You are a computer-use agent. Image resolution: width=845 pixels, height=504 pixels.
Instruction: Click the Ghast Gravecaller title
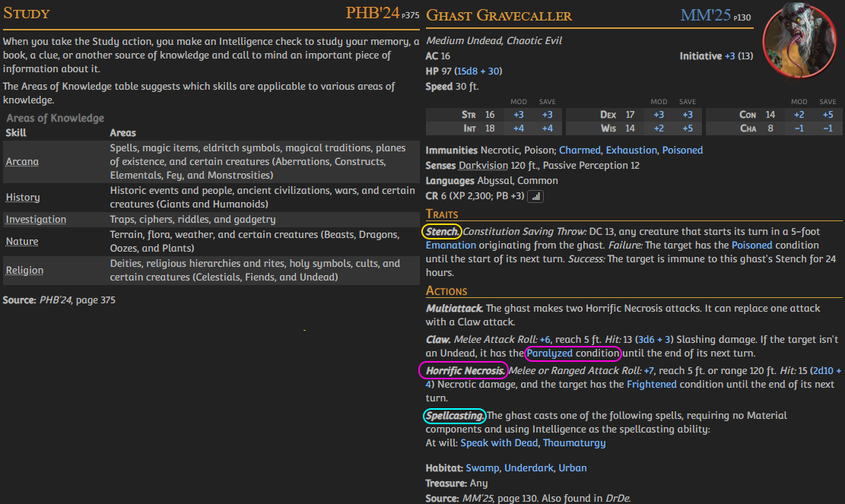pos(499,15)
